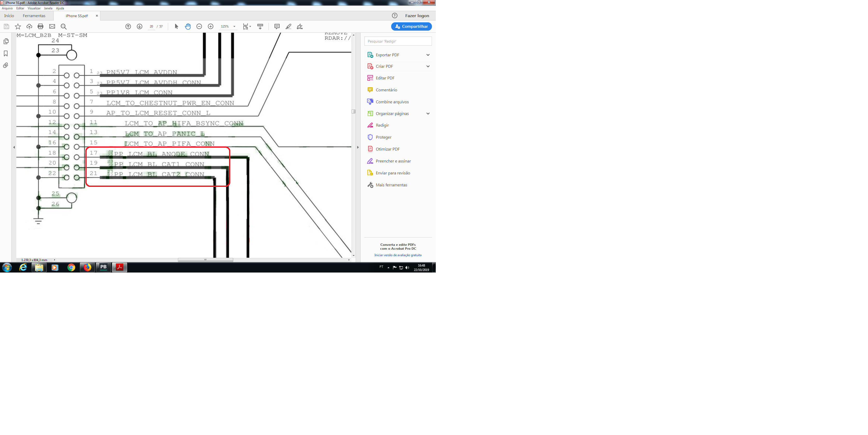868x435 pixels.
Task: Open the attachments paperclip panel
Action: (x=6, y=65)
